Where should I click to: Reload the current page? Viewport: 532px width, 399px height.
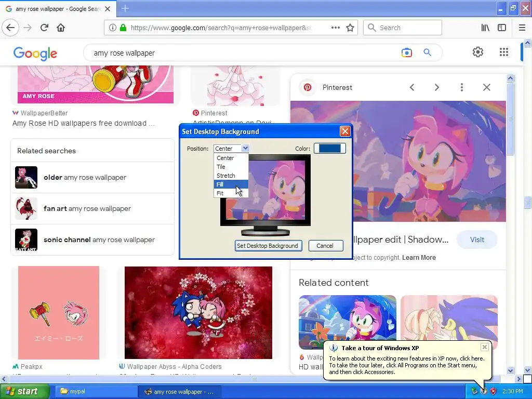point(45,28)
